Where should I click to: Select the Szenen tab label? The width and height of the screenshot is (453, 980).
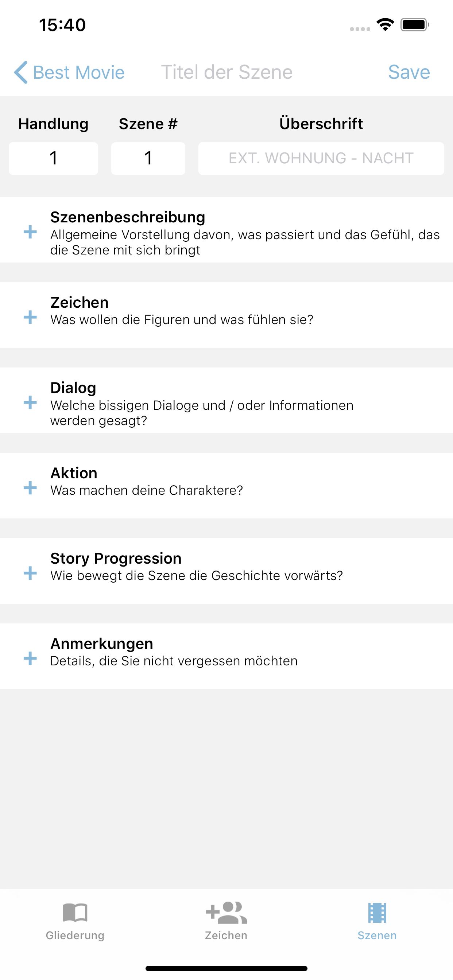377,936
